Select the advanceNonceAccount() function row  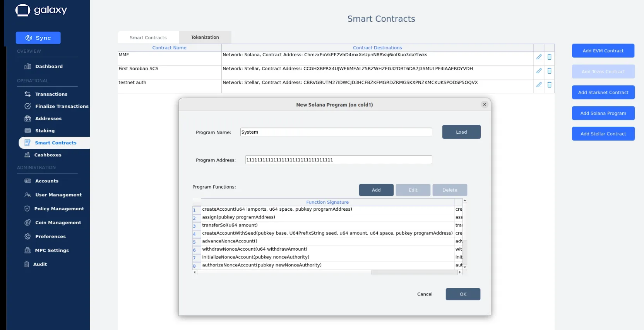point(327,241)
